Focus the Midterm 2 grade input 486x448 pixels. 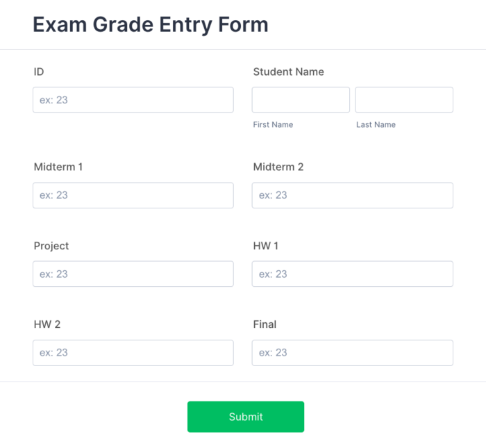tap(352, 195)
